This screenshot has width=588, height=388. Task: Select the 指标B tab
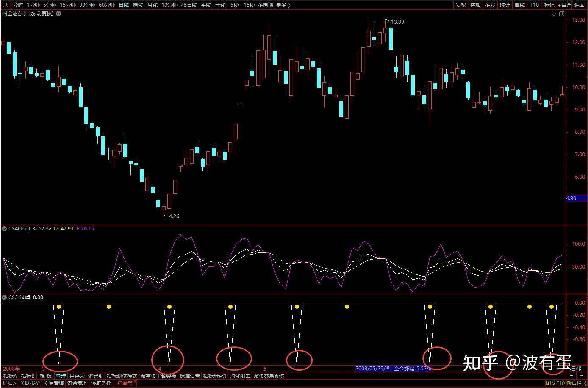pos(28,376)
